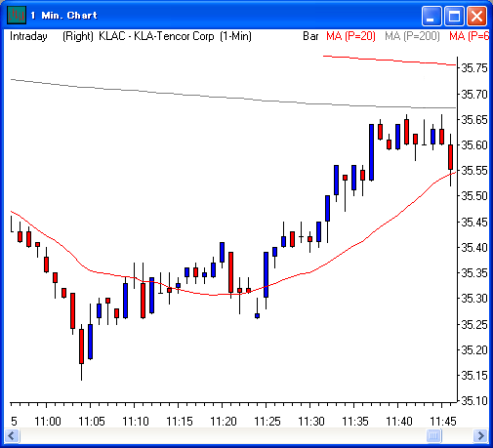Click the 35.75 price axis label

point(474,68)
